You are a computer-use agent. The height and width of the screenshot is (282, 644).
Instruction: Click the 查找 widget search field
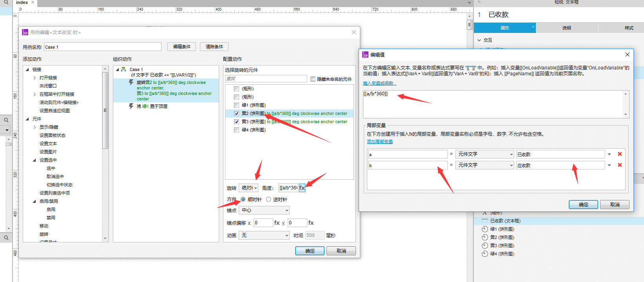pyautogui.click(x=266, y=79)
